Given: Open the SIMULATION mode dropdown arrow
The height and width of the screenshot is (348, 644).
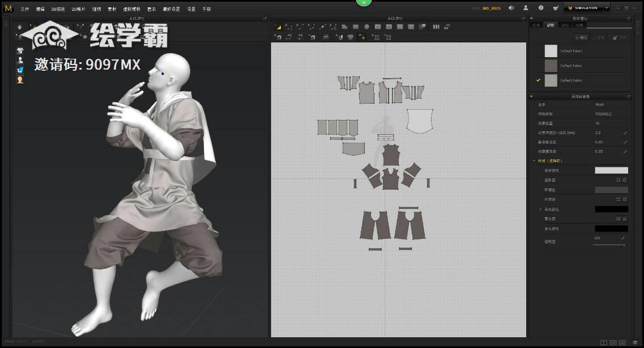Looking at the screenshot, I should [x=606, y=8].
